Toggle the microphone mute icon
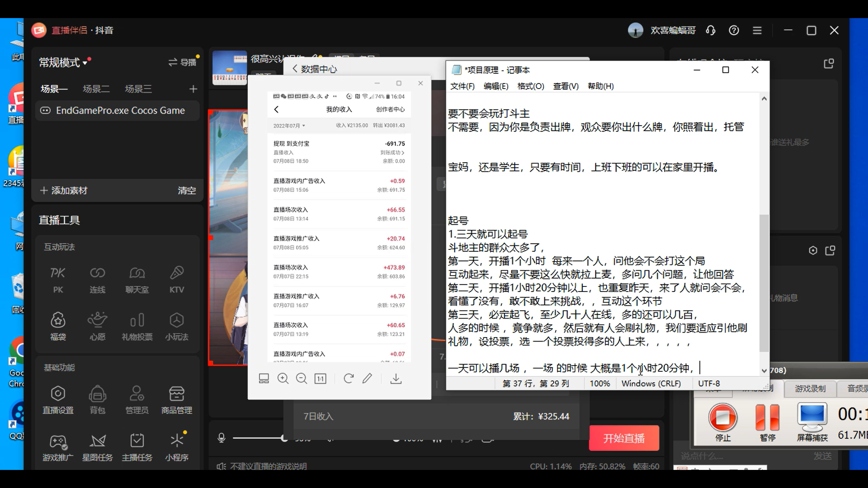Image resolution: width=868 pixels, height=488 pixels. 222,438
